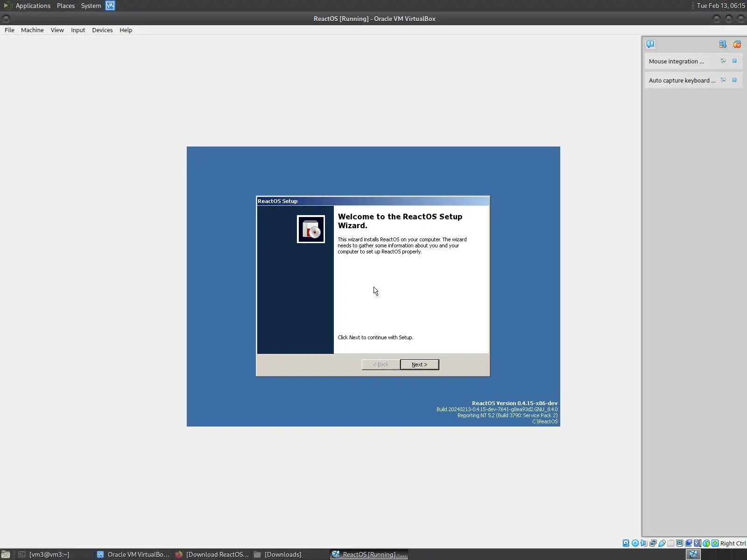
Task: Minimize the VirtualBox window
Action: (717, 19)
